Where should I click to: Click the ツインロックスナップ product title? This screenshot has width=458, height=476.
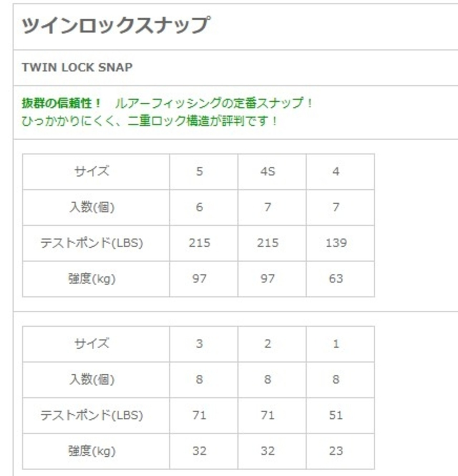[x=115, y=25]
